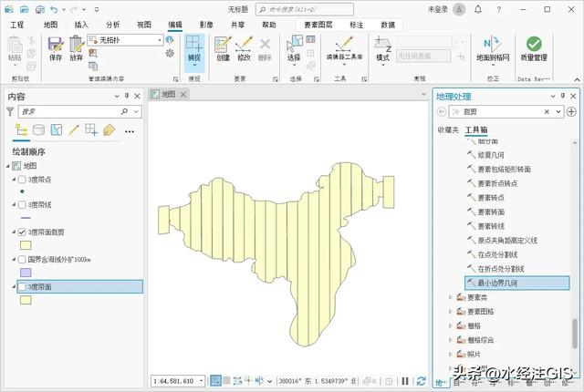Click the editing settings gear icon
The image size is (584, 392).
click(170, 53)
